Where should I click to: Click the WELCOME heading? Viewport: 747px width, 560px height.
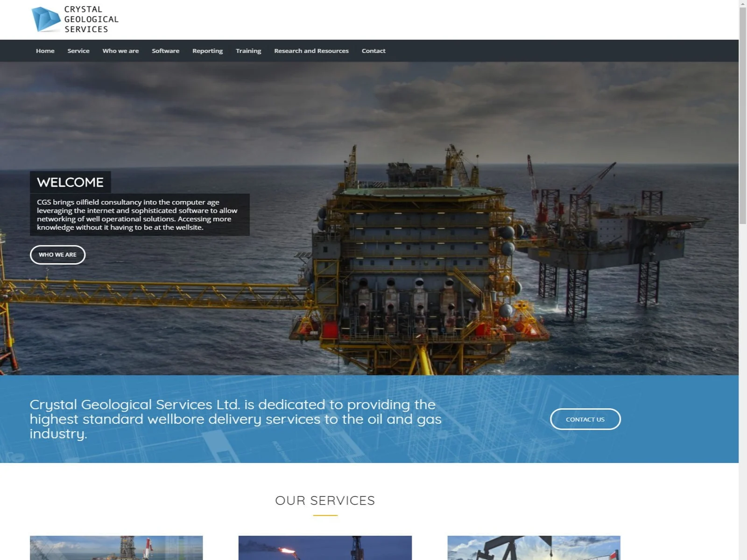[70, 182]
